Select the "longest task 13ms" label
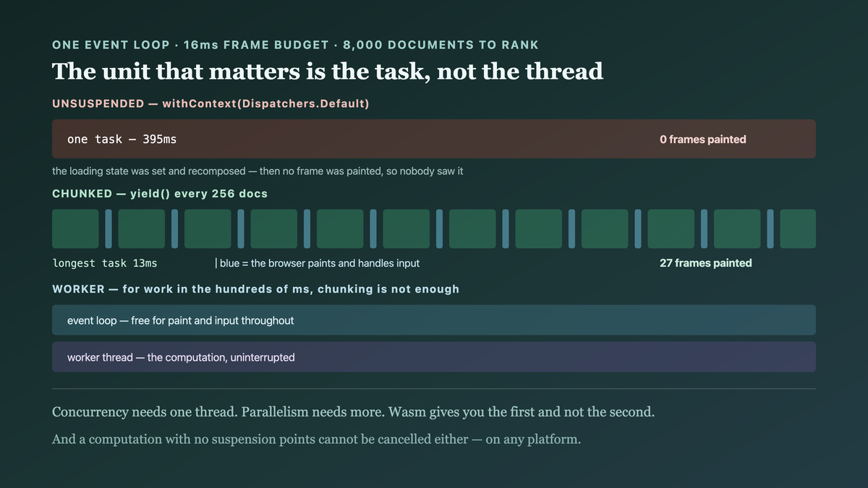The width and height of the screenshot is (868, 488). point(105,263)
